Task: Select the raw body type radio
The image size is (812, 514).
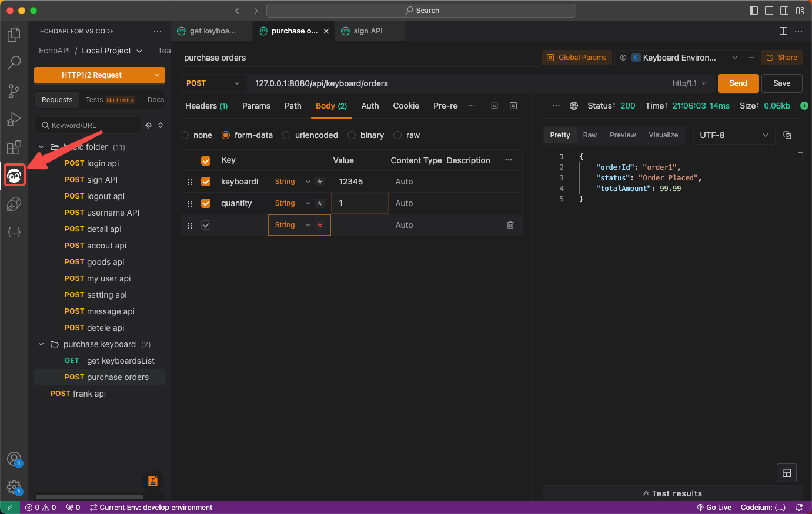Action: point(397,135)
